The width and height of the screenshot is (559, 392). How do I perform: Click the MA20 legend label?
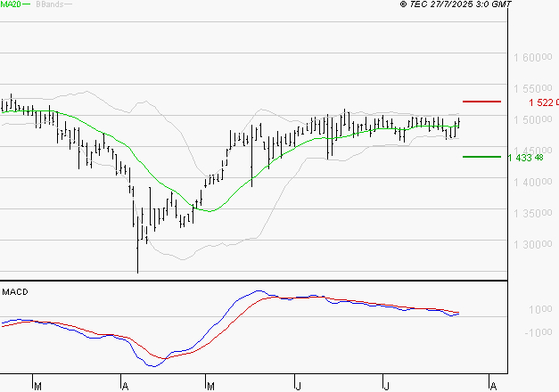pos(12,4)
